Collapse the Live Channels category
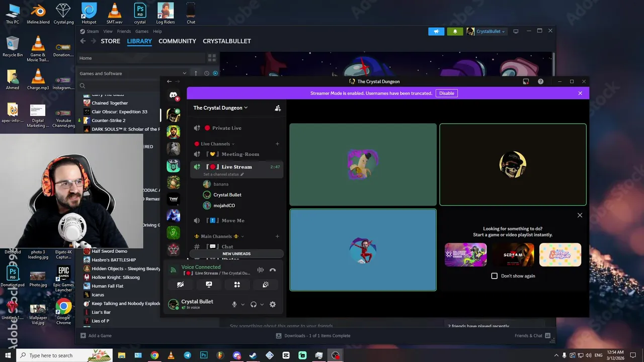The width and height of the screenshot is (644, 362). pyautogui.click(x=215, y=144)
